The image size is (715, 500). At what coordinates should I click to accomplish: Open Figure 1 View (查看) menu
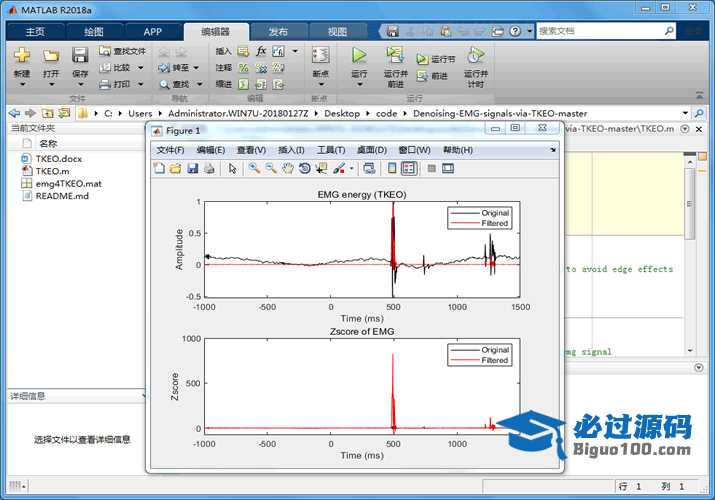click(251, 150)
